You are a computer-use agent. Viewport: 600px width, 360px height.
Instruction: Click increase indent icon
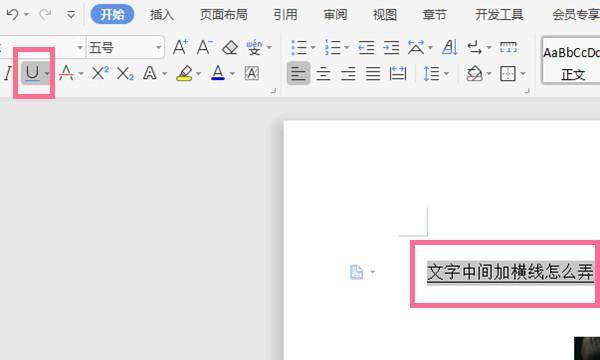[x=391, y=48]
